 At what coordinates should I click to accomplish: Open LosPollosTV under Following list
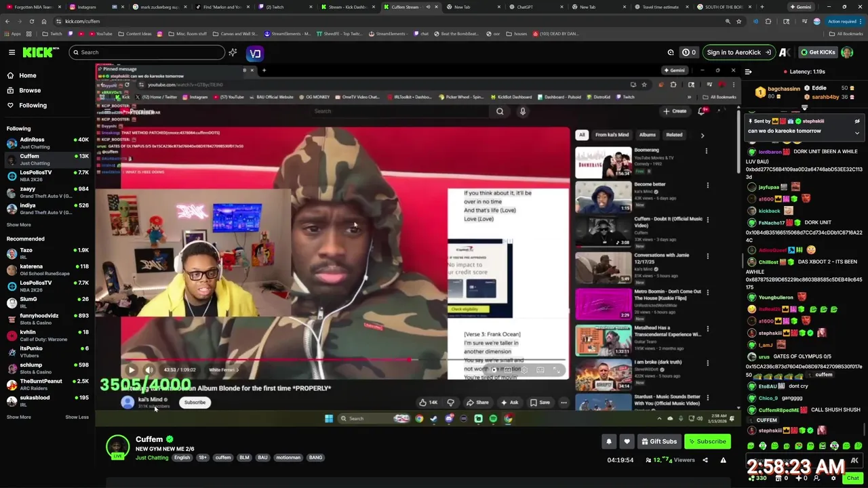tap(46, 176)
